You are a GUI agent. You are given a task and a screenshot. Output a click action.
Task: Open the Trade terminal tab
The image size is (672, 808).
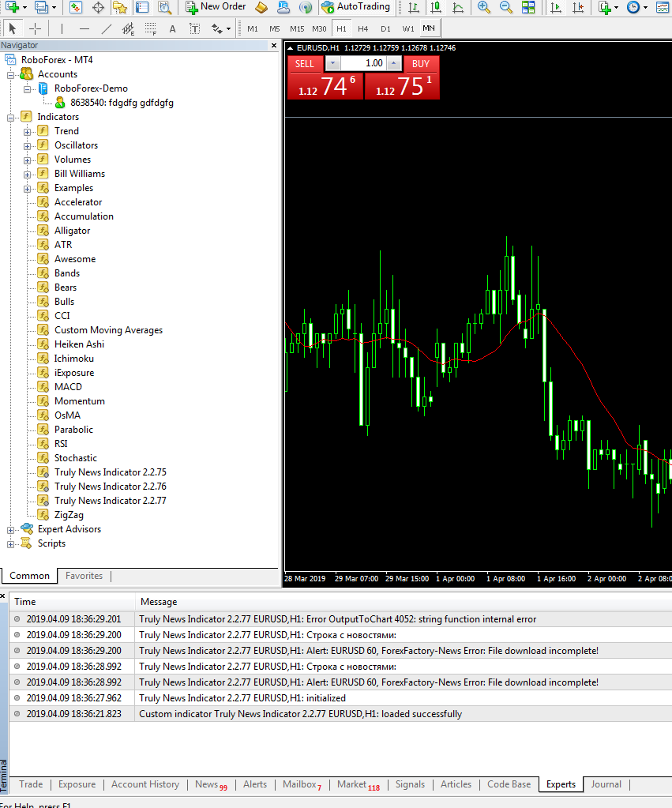click(x=31, y=784)
